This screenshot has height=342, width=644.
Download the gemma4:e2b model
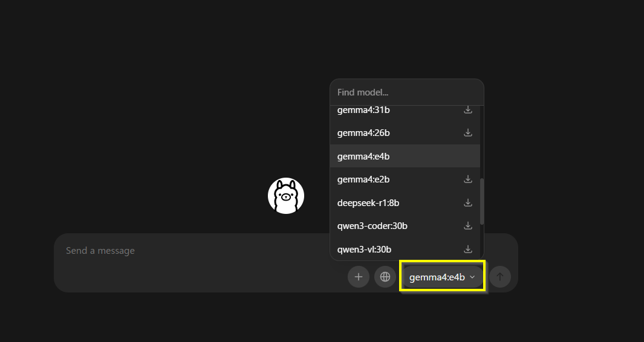coord(468,179)
